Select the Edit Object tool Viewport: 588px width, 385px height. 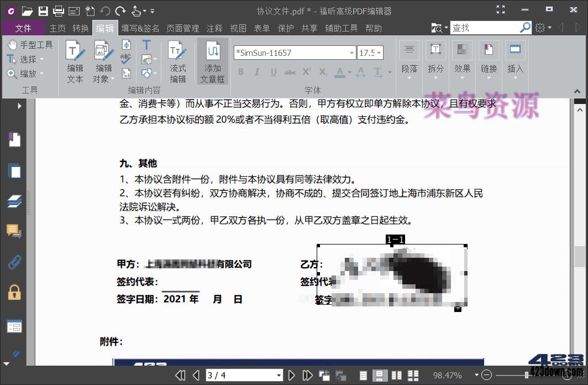(103, 61)
